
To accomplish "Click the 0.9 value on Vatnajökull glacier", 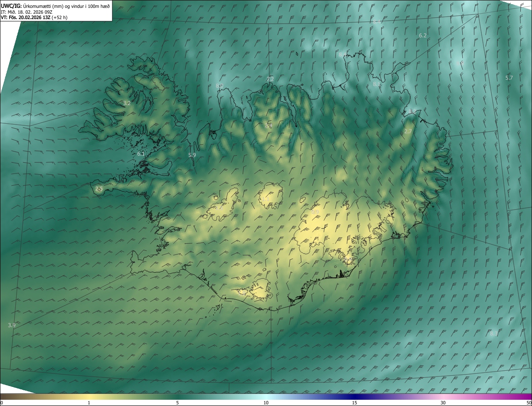I will coord(315,212).
